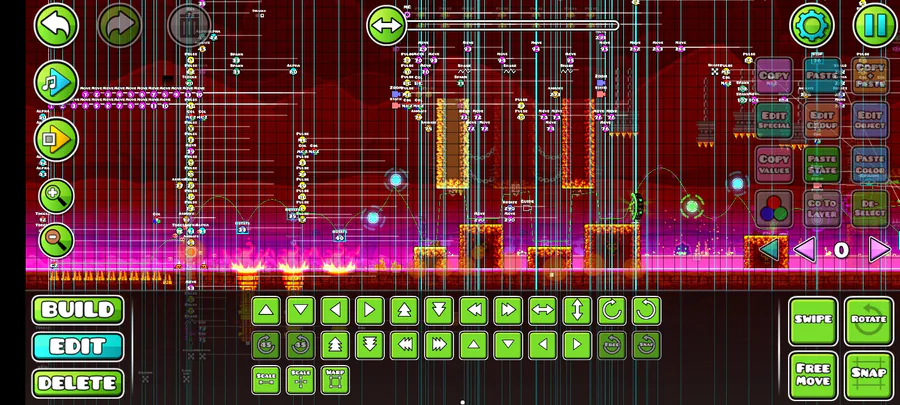This screenshot has width=900, height=405.
Task: Move object up with double up-arrow
Action: (x=404, y=311)
